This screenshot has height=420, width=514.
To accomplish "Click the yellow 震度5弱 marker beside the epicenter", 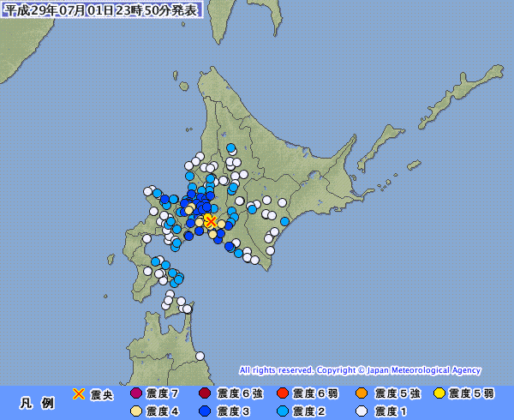I will (x=207, y=218).
